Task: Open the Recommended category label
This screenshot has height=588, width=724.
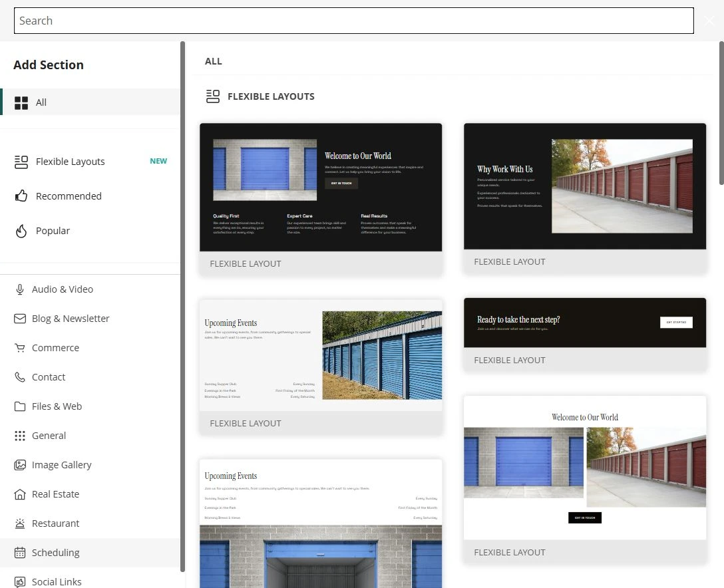Action: click(x=69, y=196)
